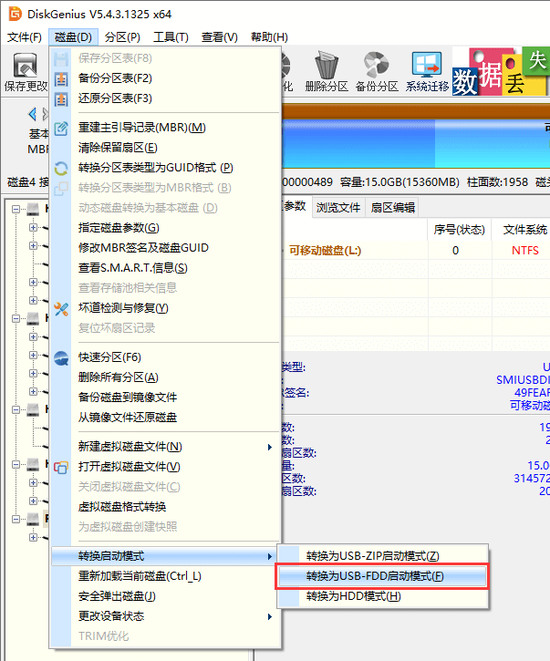Click the NTFS file system cell
Viewport: 550px width, 661px height.
525,250
